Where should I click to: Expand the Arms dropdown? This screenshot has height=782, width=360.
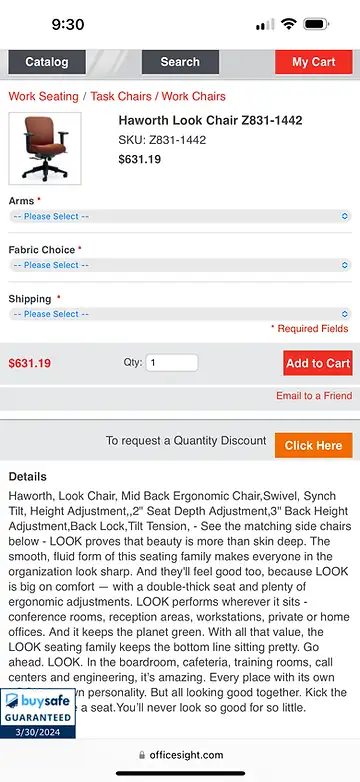180,216
